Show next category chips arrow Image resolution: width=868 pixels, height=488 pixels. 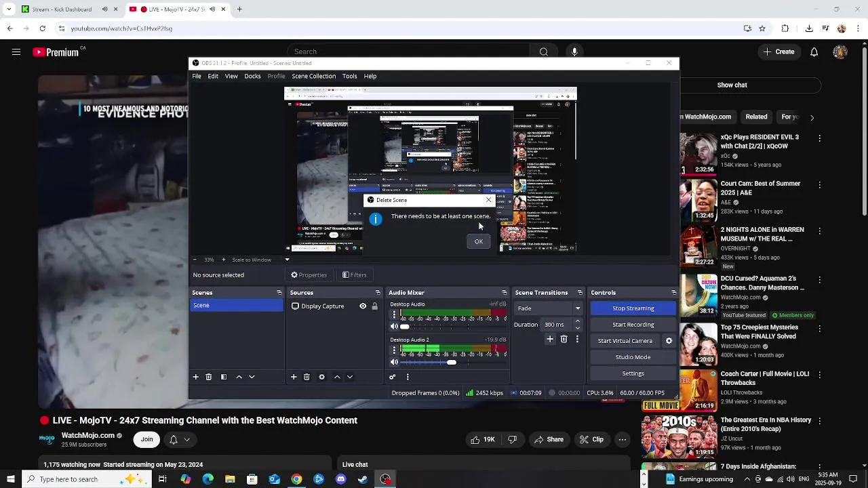coord(812,117)
